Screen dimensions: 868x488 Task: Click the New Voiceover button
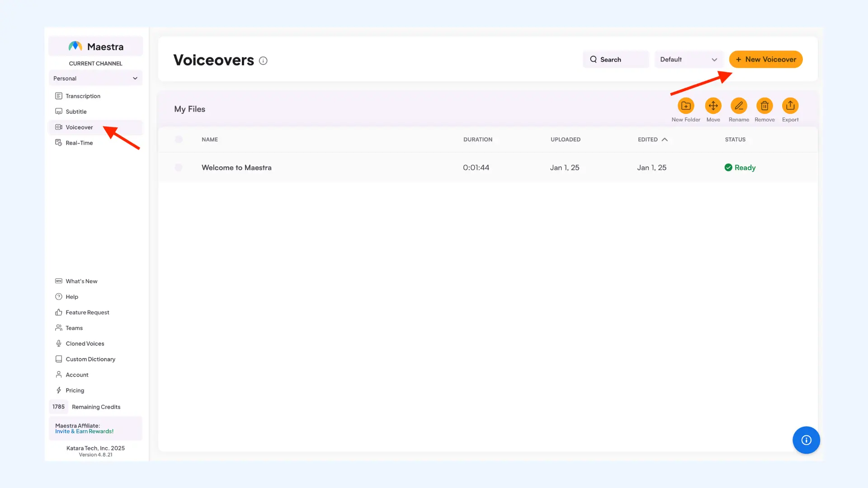765,59
